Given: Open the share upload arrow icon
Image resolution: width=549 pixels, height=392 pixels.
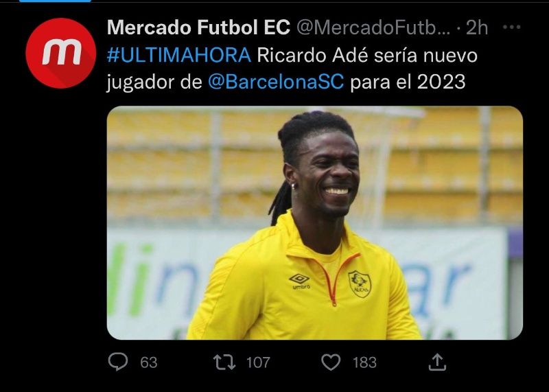Looking at the screenshot, I should pyautogui.click(x=437, y=362).
